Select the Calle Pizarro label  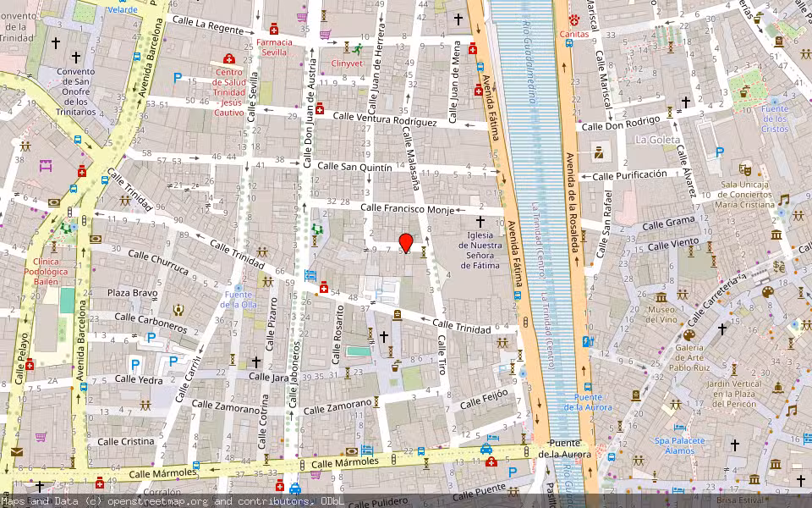pyautogui.click(x=272, y=324)
